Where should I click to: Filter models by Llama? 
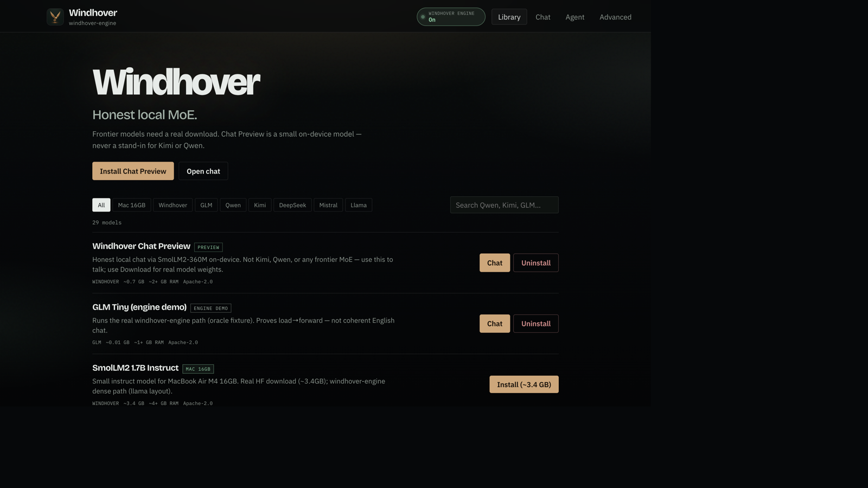pos(359,205)
